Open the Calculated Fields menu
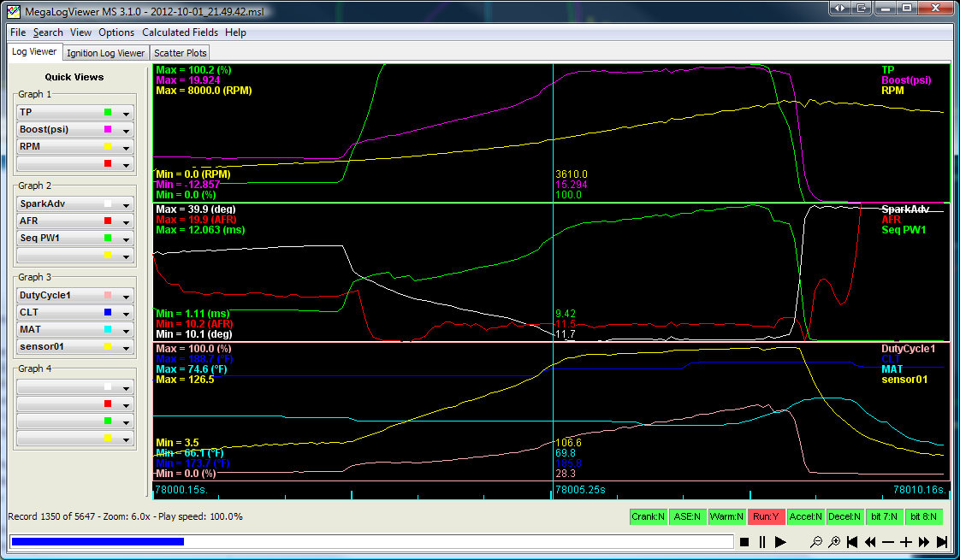This screenshot has height=560, width=960. [180, 32]
